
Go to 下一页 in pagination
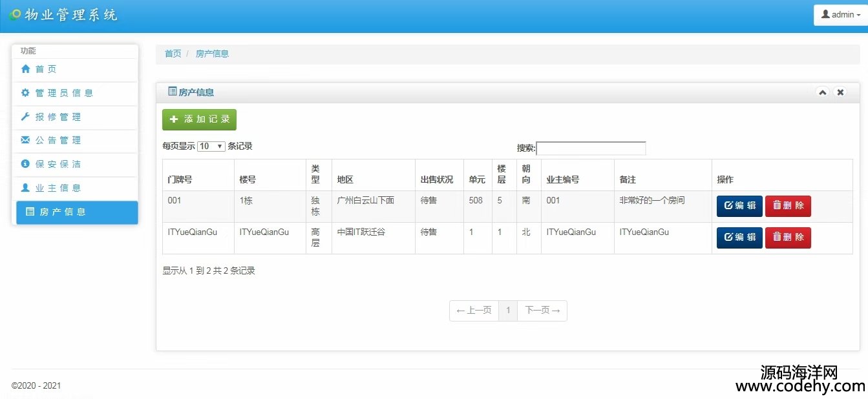(542, 311)
